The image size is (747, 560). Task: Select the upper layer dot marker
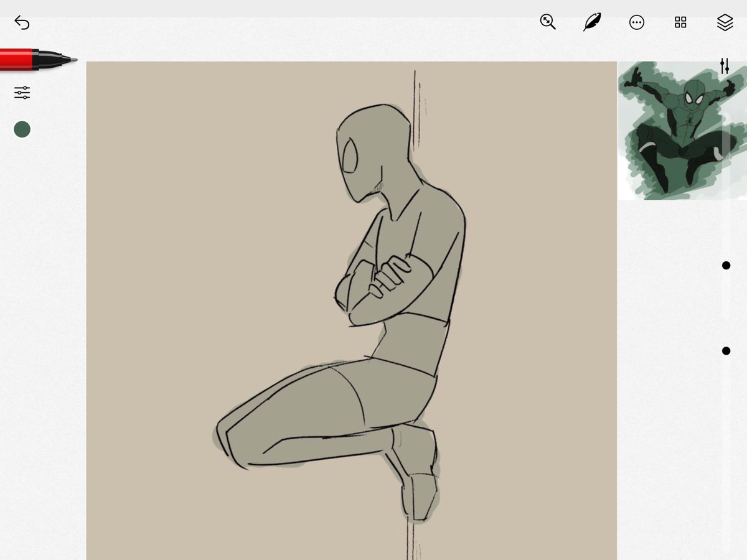(x=726, y=266)
